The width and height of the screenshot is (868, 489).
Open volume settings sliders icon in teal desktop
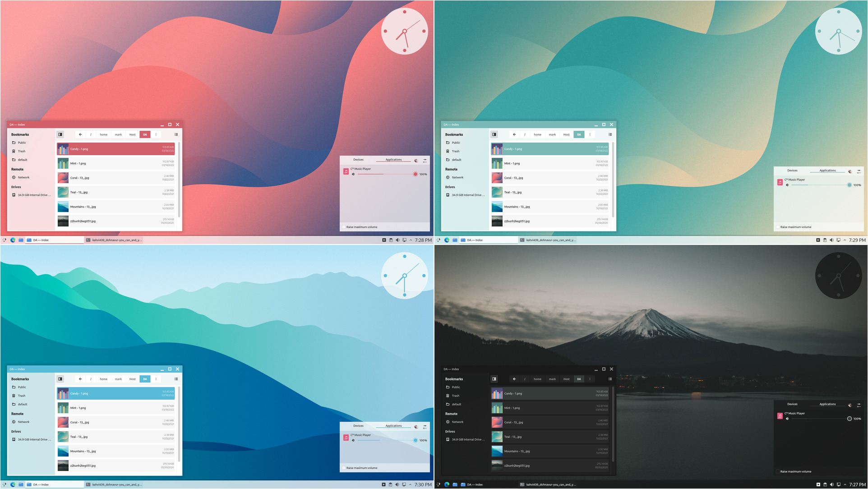(x=859, y=171)
